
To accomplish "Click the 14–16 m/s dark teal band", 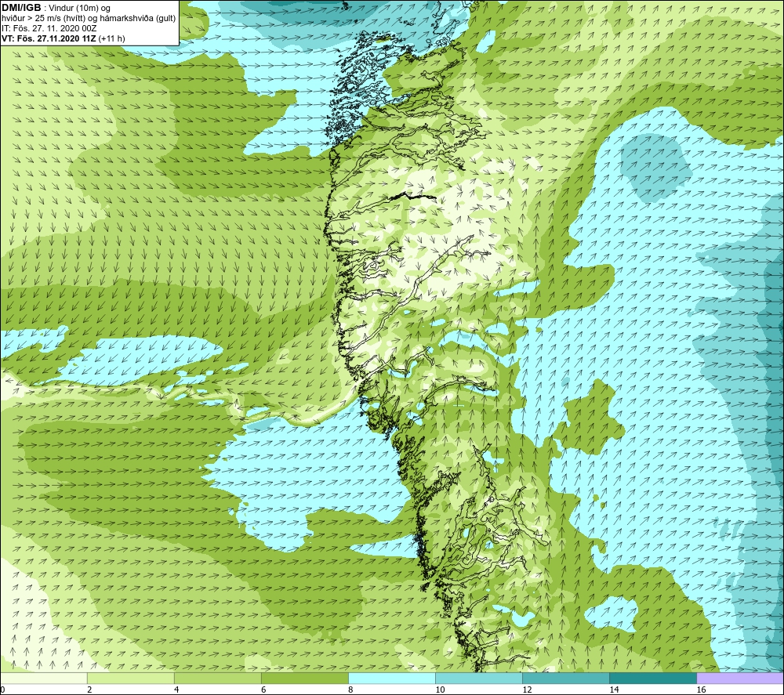I will (653, 678).
